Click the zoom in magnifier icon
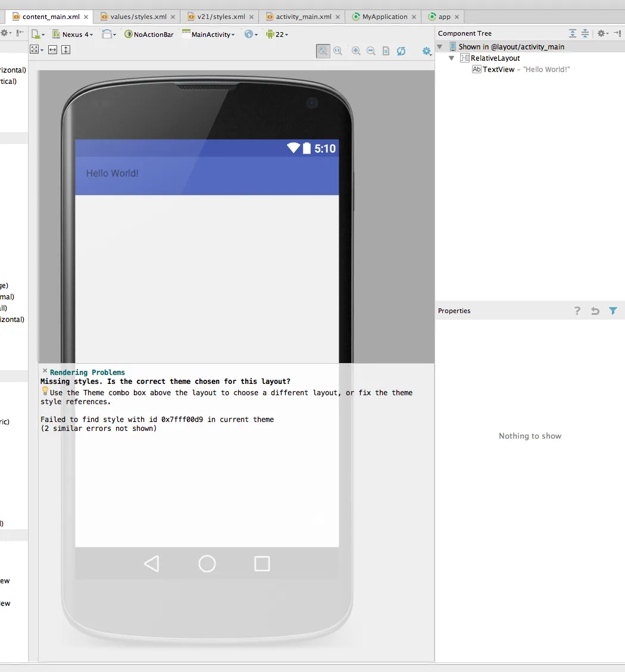The height and width of the screenshot is (672, 625). pos(356,51)
